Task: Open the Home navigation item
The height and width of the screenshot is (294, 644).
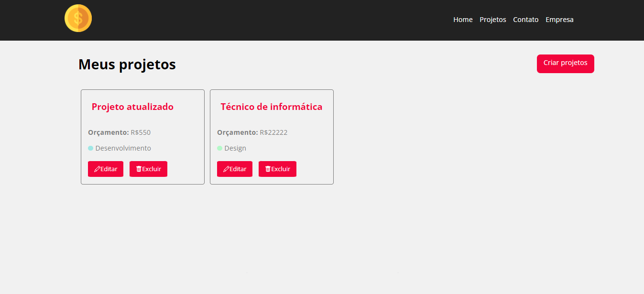Action: 462,20
